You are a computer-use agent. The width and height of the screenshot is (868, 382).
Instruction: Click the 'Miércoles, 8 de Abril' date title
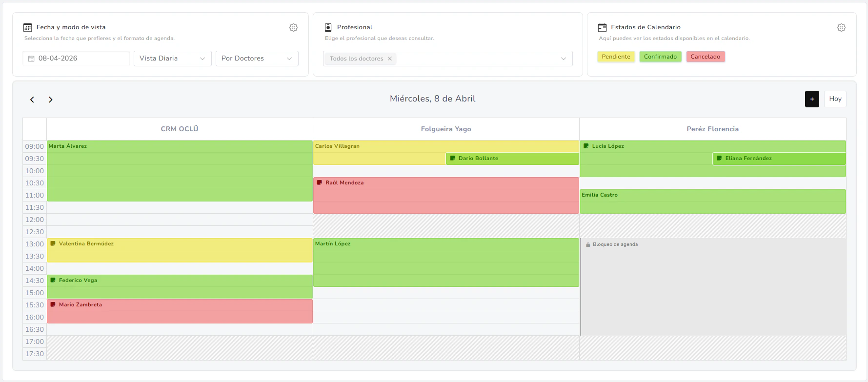coord(432,99)
